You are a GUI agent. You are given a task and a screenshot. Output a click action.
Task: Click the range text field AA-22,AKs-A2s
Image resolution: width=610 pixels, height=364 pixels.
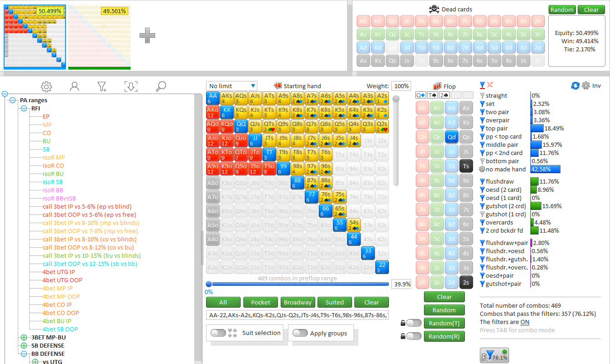click(297, 315)
